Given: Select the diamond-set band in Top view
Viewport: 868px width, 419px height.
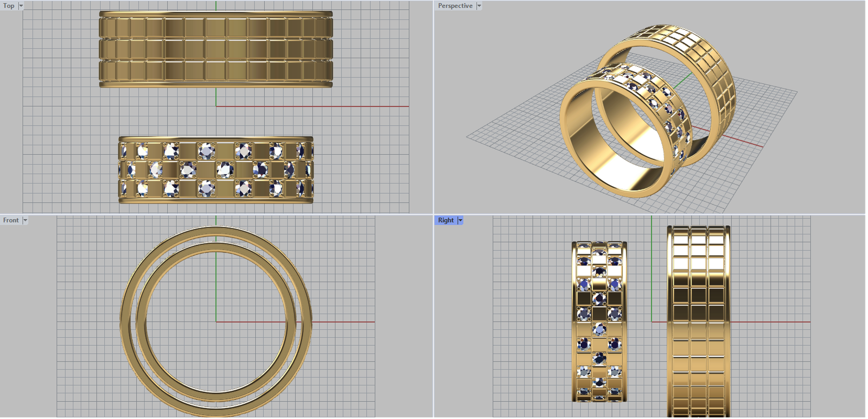Looking at the screenshot, I should pos(215,170).
